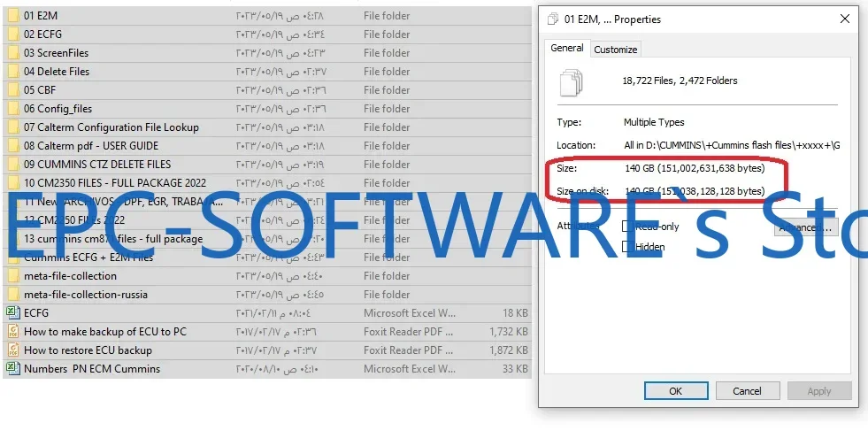
Task: Click the Properties title bar documents icon
Action: [552, 19]
